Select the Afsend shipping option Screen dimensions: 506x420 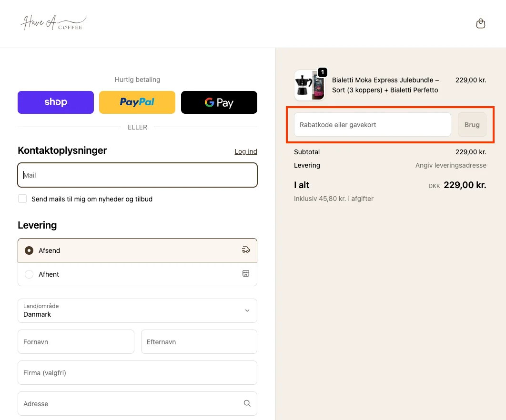point(29,250)
